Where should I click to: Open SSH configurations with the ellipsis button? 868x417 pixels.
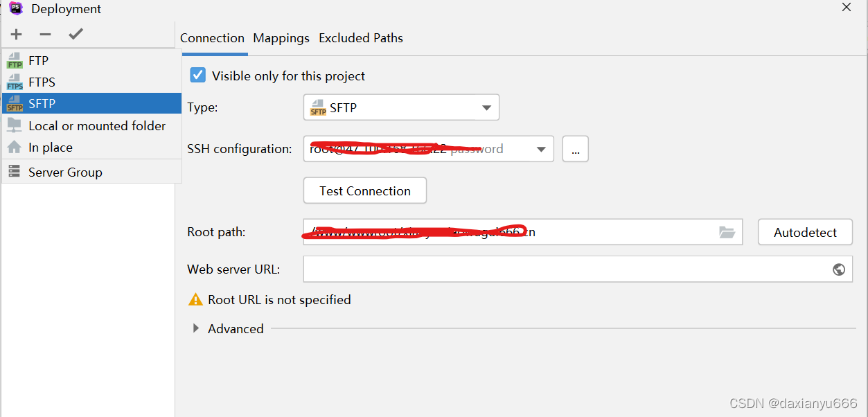575,148
